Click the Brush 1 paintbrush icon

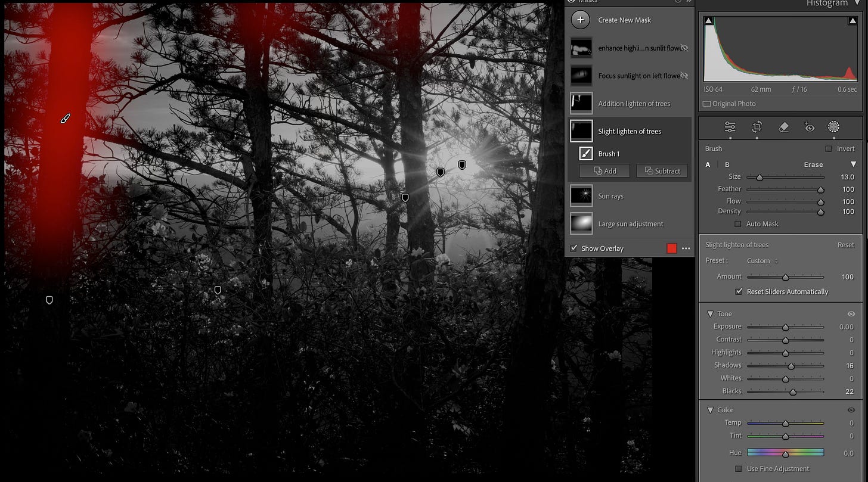point(585,154)
